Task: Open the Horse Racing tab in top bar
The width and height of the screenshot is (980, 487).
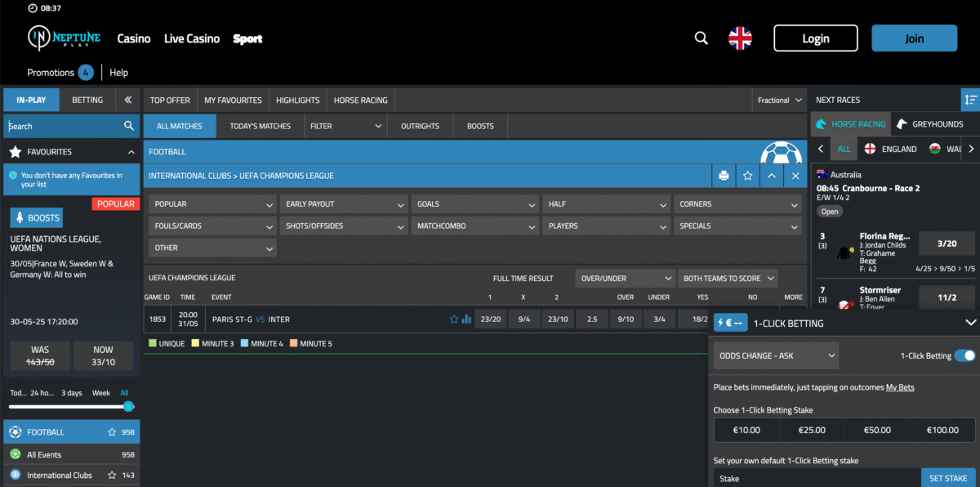Action: coord(360,101)
